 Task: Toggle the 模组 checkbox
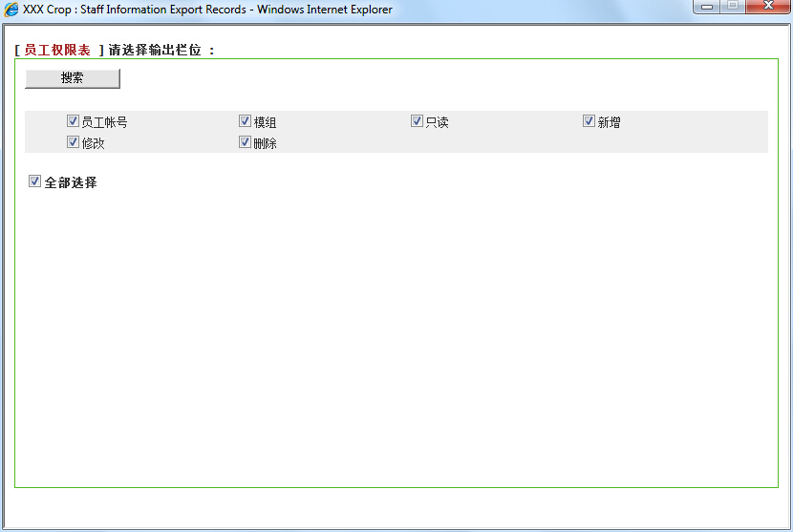245,121
